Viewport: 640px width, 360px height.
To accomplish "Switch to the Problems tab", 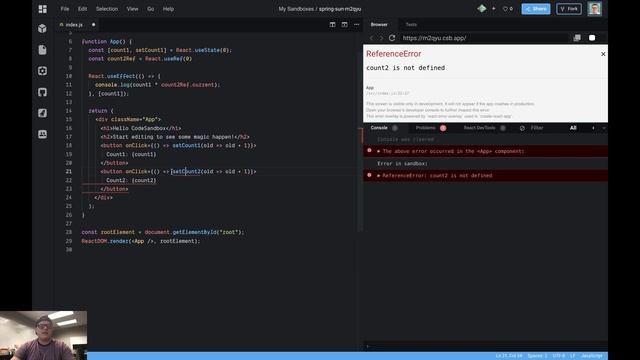I will (426, 128).
